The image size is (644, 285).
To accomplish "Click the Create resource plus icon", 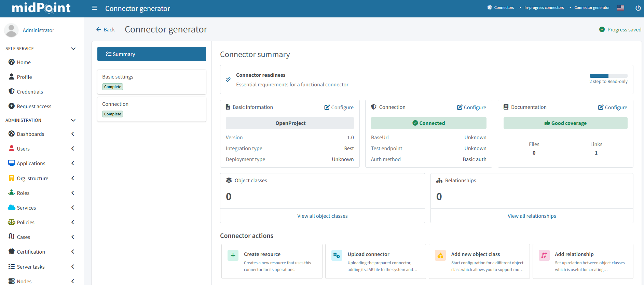I will click(x=233, y=255).
